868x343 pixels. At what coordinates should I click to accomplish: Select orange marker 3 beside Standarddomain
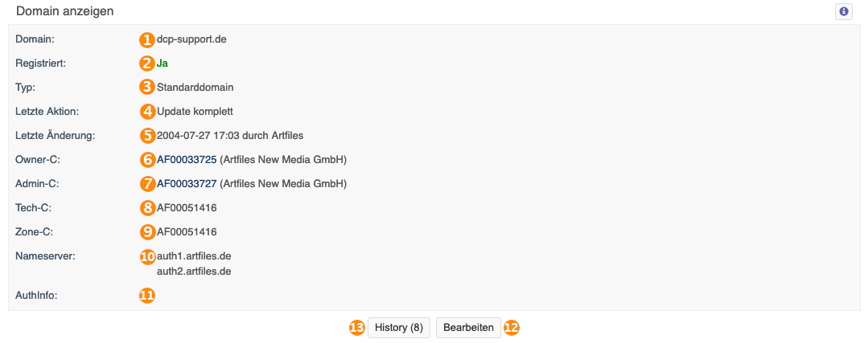point(146,88)
